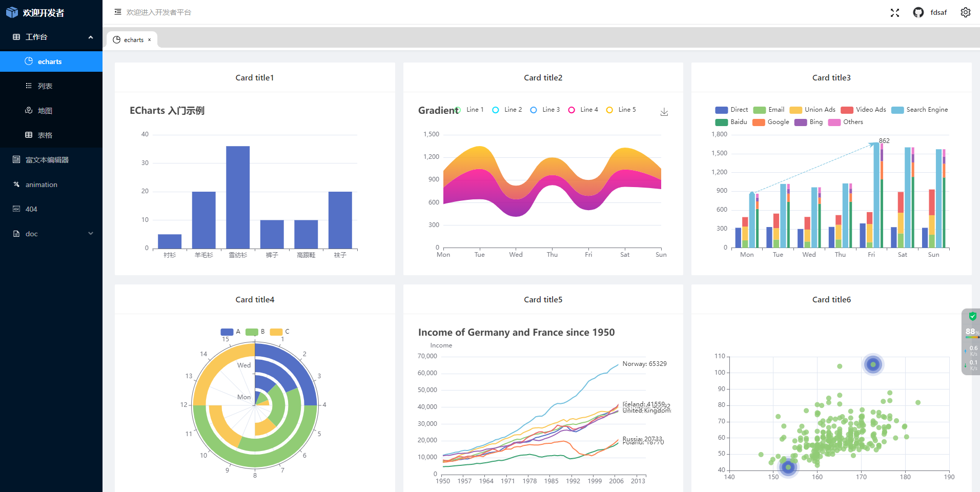This screenshot has width=980, height=492.
Task: Toggle the Line 4 legend series
Action: coord(583,110)
